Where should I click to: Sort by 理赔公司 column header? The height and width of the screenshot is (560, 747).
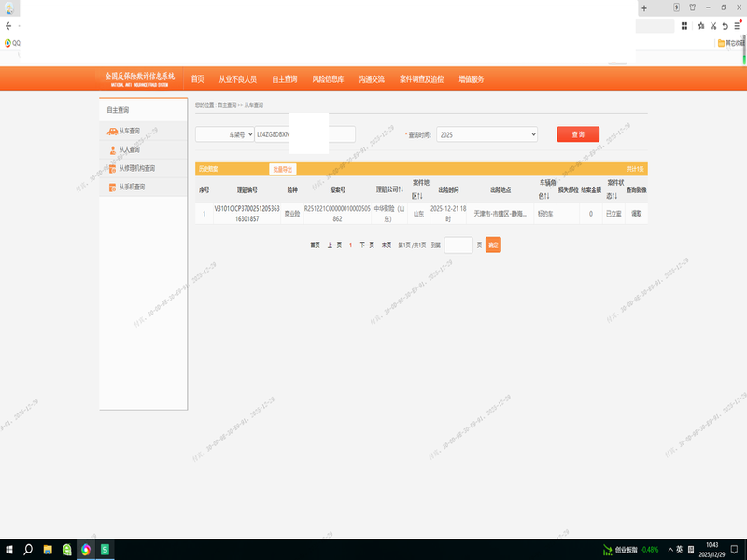click(x=388, y=189)
